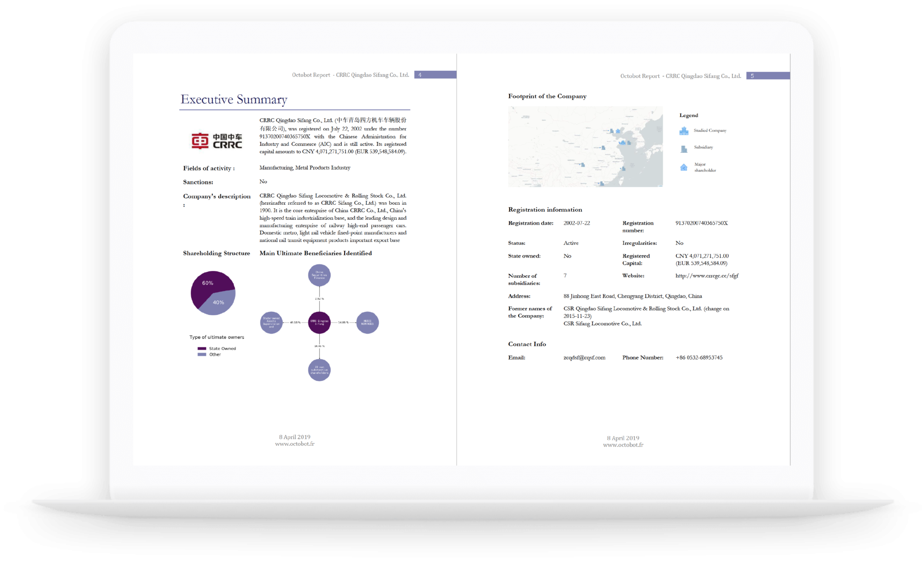Click the registration number 91370200740365750X value
This screenshot has width=924, height=562.
coord(702,223)
